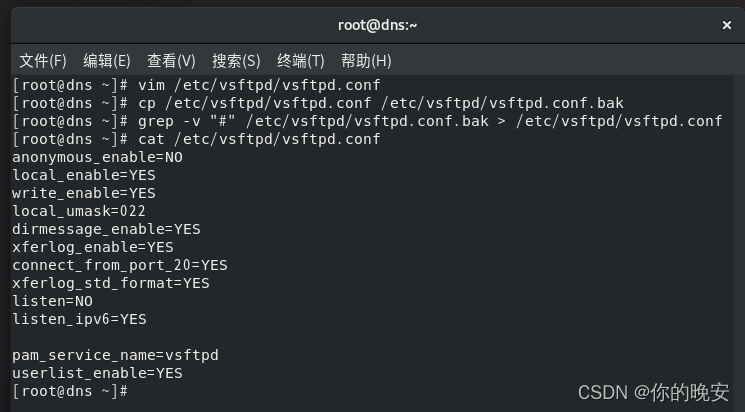Open the 终端(T) menu
This screenshot has height=412, width=745.
click(301, 61)
